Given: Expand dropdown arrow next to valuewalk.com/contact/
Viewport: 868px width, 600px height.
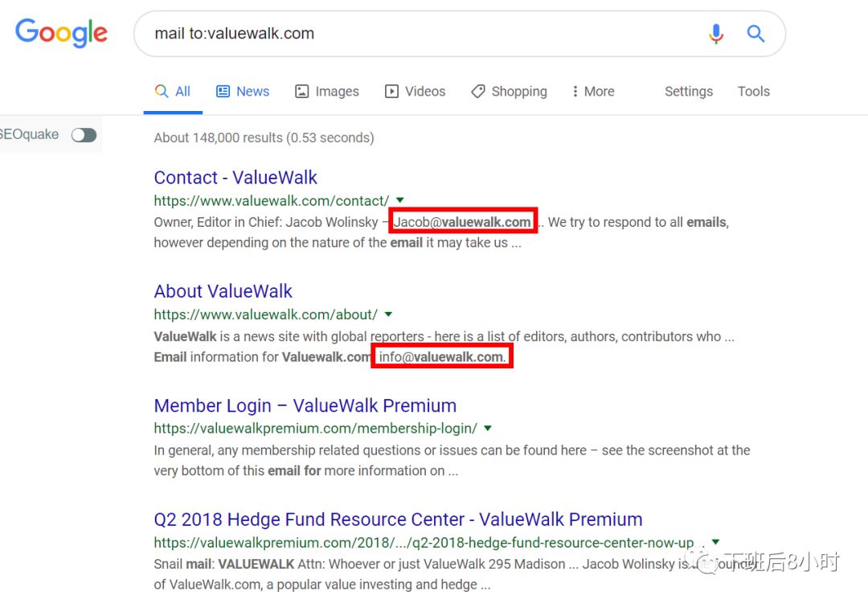Looking at the screenshot, I should tap(400, 200).
